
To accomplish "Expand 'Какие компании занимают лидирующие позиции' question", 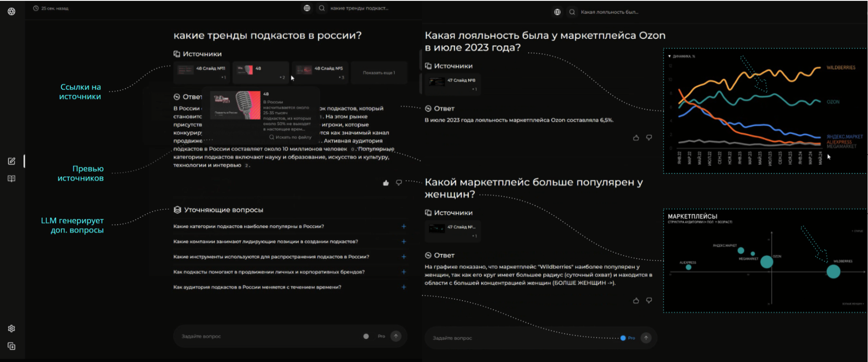I will tap(289, 241).
